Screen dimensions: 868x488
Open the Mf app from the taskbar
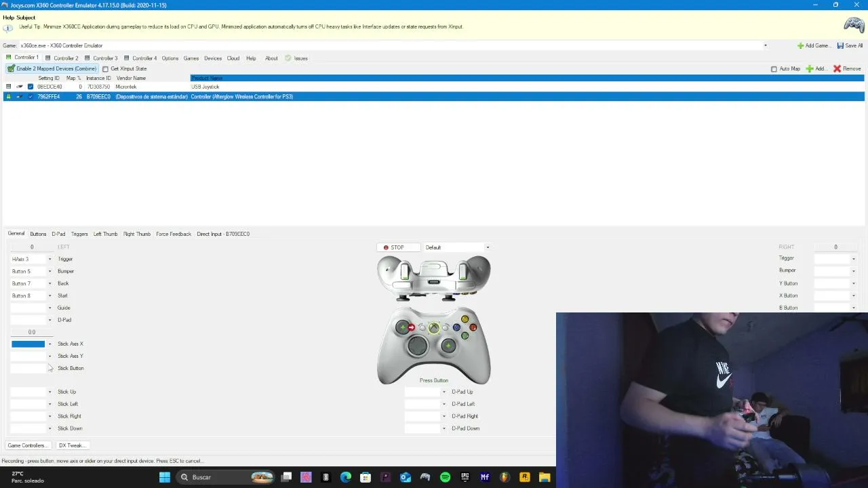[485, 477]
